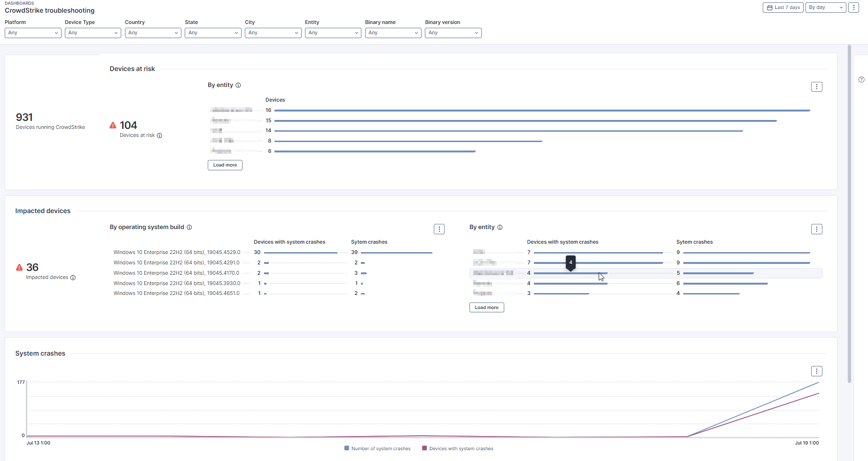
Task: Expand the Country filter dropdown
Action: 153,33
